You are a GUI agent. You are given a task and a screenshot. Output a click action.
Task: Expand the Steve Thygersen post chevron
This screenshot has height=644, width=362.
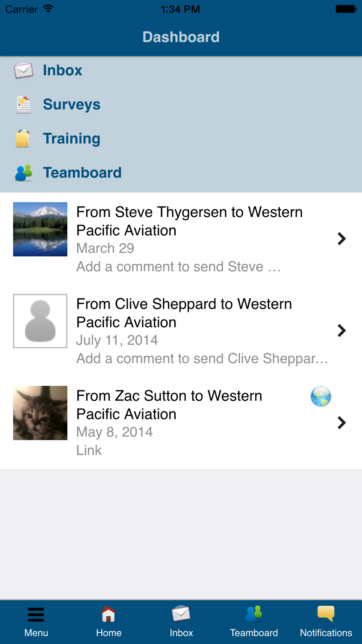(341, 239)
